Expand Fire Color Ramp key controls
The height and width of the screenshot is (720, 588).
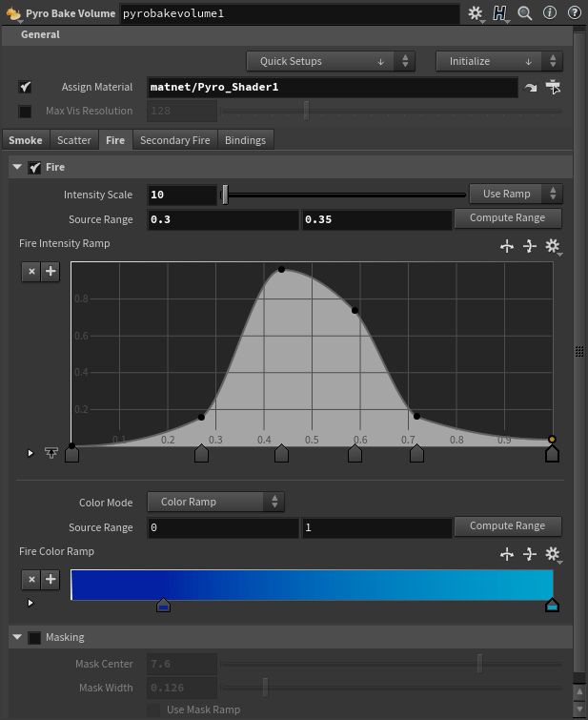[30, 603]
